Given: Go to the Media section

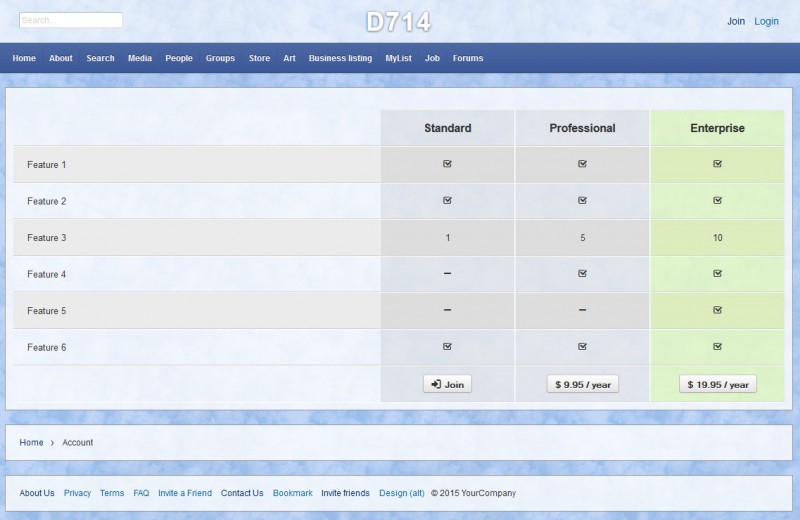Looking at the screenshot, I should (x=140, y=58).
